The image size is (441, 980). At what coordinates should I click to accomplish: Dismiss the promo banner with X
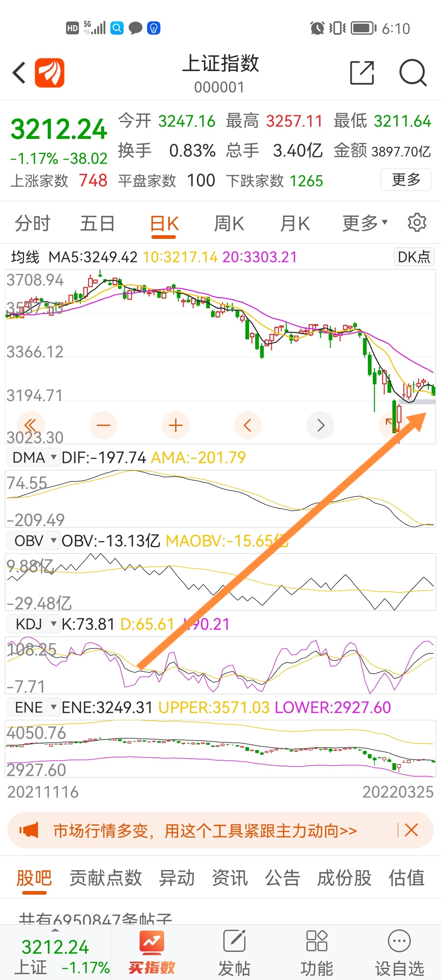pyautogui.click(x=411, y=830)
